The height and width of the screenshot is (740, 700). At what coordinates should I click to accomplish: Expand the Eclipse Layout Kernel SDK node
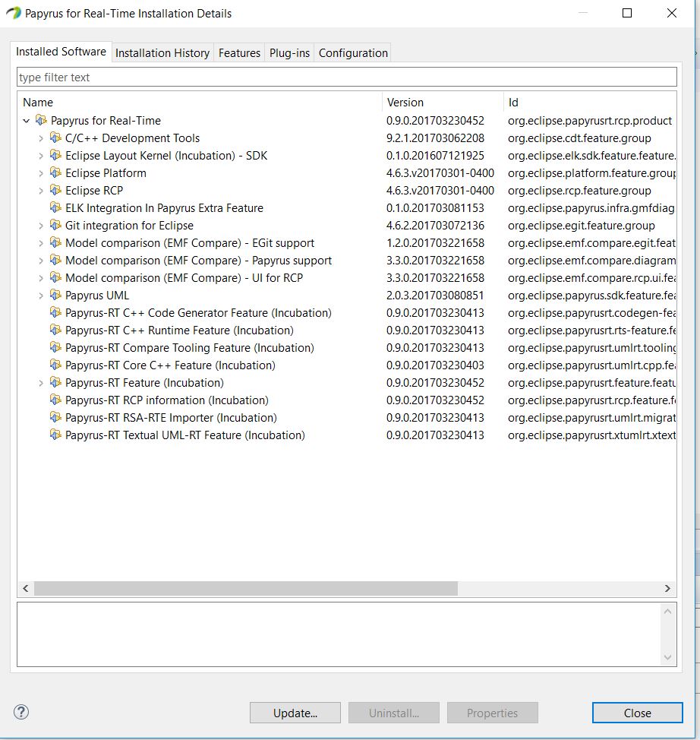click(41, 156)
